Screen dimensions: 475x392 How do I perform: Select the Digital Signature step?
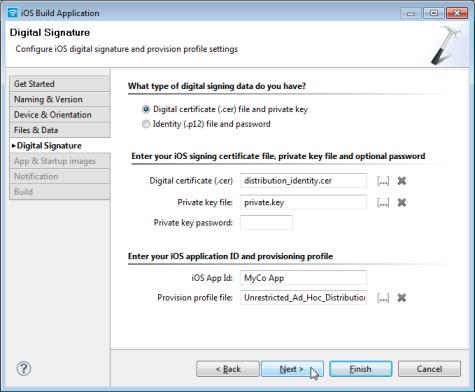(60, 146)
